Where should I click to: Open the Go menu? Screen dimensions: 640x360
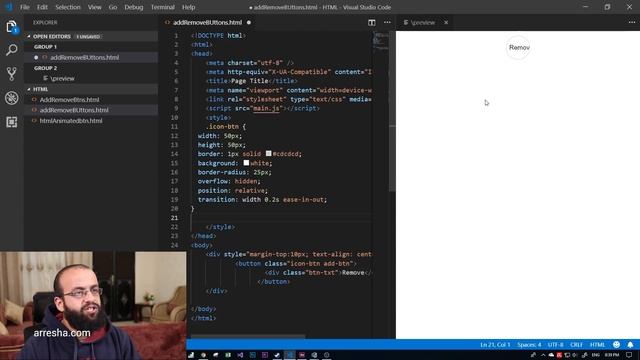[113, 7]
